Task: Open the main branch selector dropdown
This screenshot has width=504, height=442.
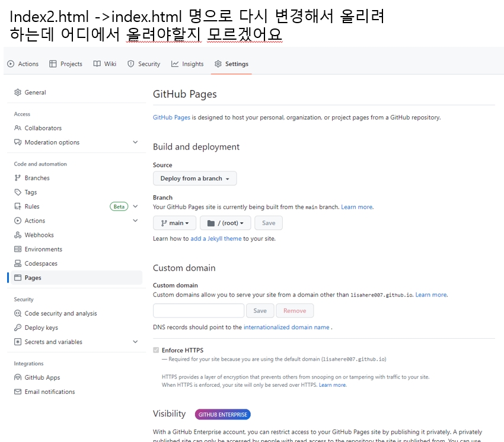Action: point(174,223)
